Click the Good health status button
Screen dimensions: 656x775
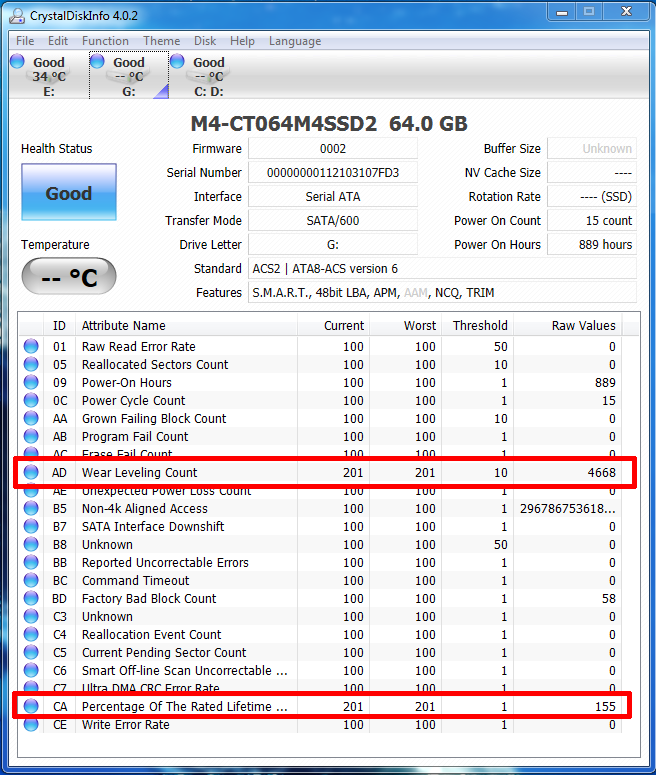[69, 192]
